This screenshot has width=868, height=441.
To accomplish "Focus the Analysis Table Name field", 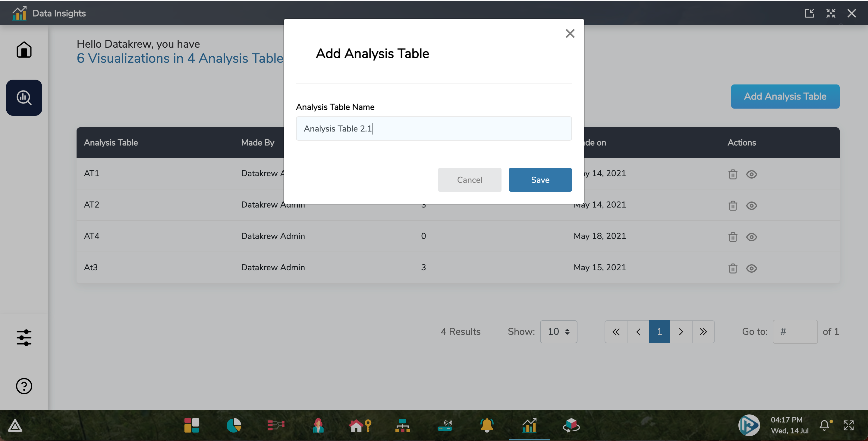I will (x=434, y=128).
